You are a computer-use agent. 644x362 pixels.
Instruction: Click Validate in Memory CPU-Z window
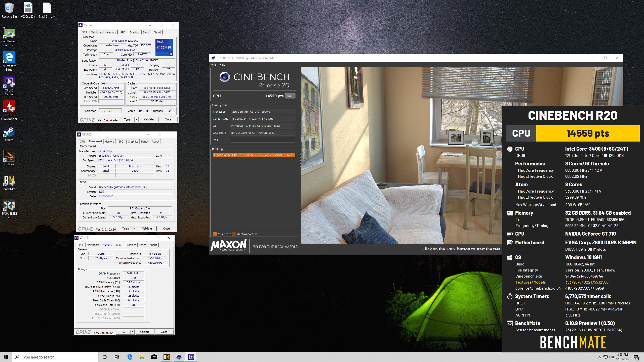coord(145,332)
